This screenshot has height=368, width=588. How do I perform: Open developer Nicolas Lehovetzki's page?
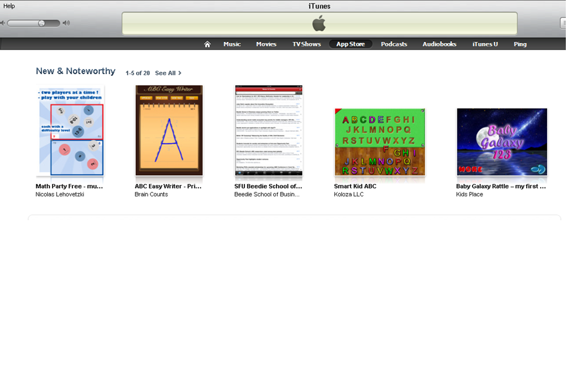pos(60,195)
